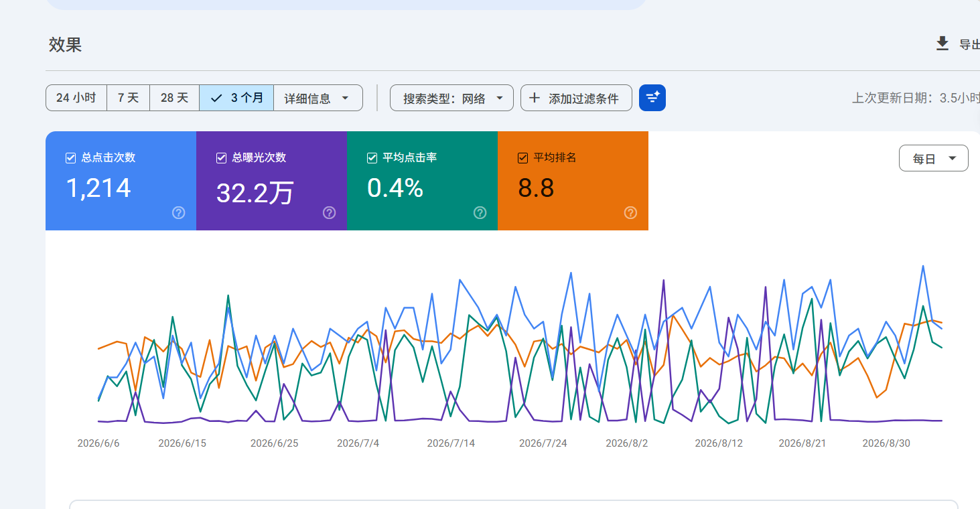Uncheck the 平均排名 checkbox
The width and height of the screenshot is (980, 509).
[x=522, y=158]
